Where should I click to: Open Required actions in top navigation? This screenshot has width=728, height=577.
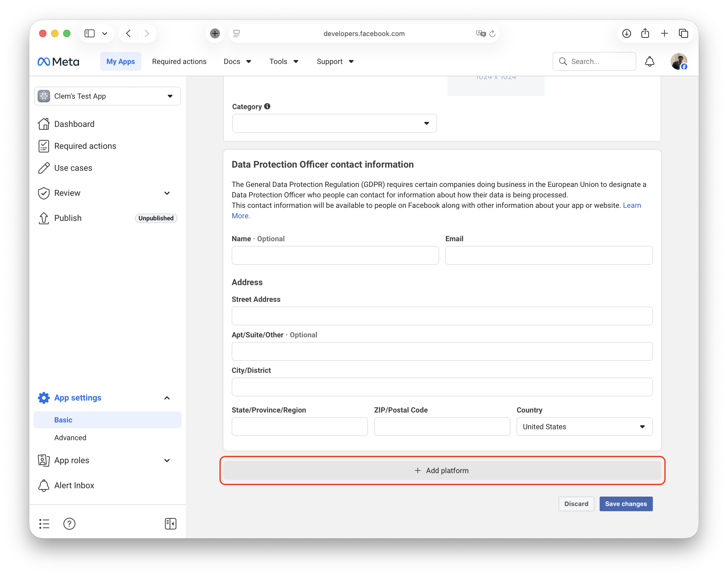(179, 61)
